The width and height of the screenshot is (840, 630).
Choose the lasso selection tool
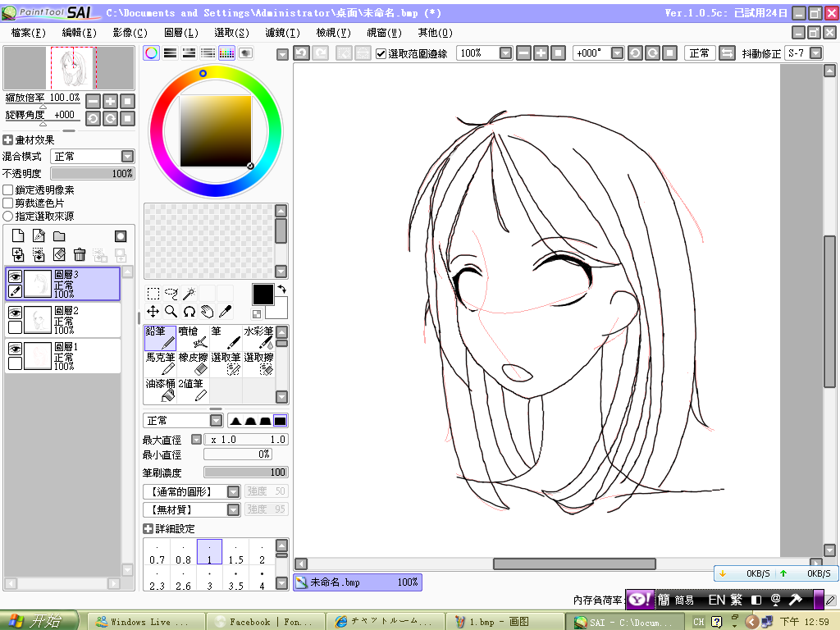click(171, 293)
